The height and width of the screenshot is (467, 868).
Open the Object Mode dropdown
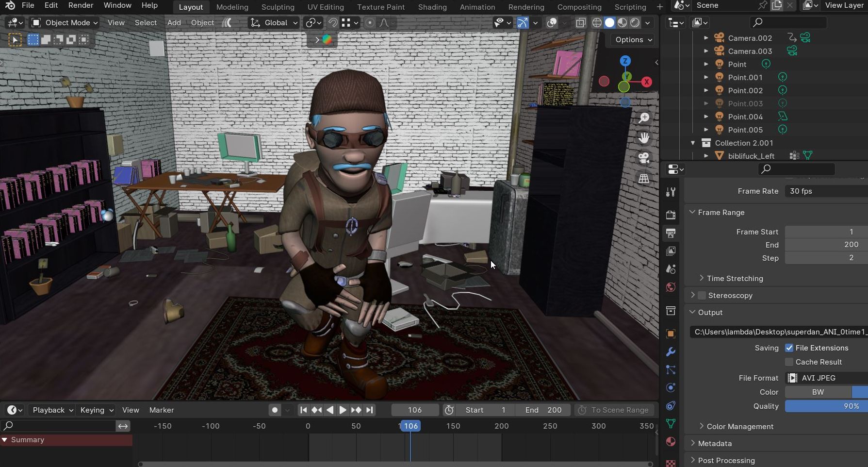[x=65, y=23]
